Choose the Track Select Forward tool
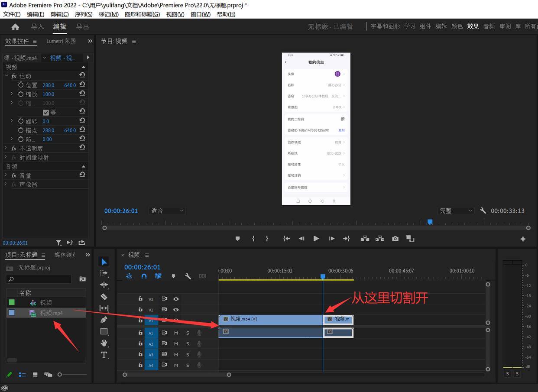Screen dimensions: 538x392 coord(104,273)
